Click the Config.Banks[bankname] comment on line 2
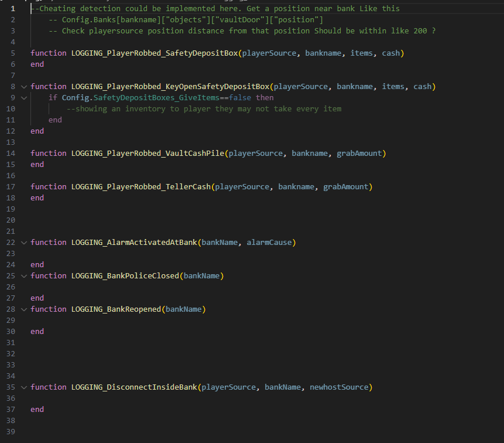504x443 pixels. click(x=186, y=20)
